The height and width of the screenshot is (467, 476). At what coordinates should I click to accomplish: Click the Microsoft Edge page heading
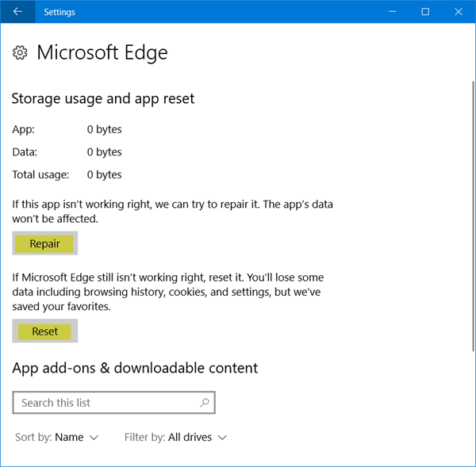click(102, 53)
